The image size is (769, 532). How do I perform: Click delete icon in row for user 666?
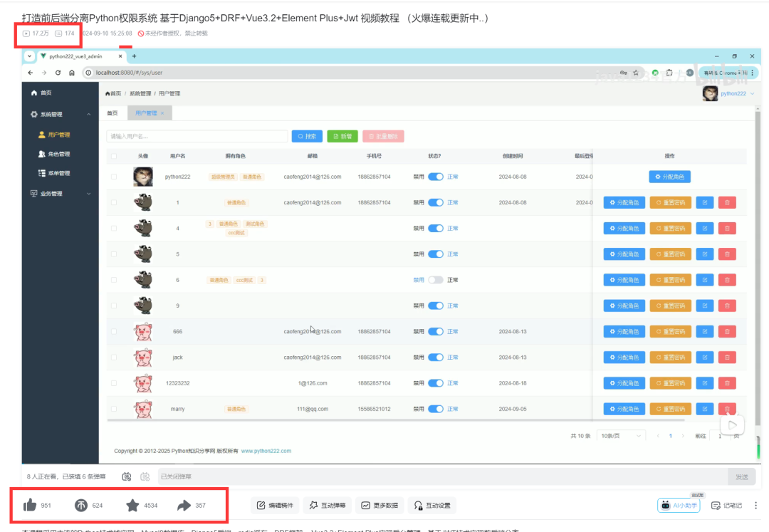click(x=727, y=331)
